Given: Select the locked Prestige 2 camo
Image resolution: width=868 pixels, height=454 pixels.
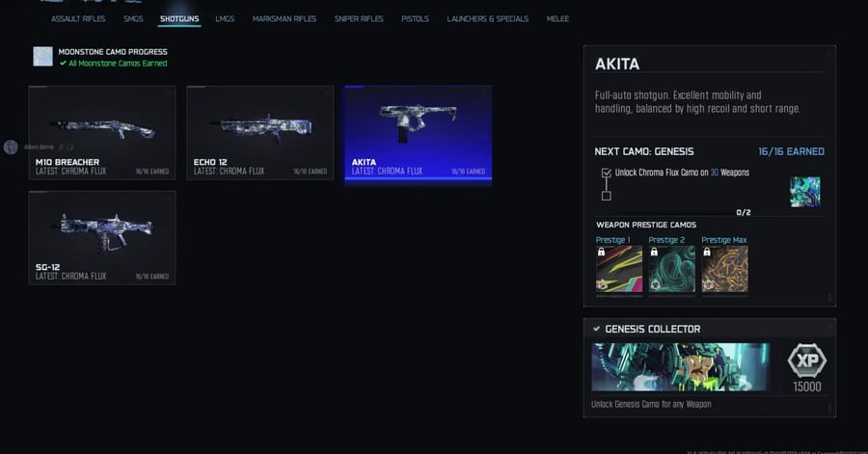Looking at the screenshot, I should (671, 269).
